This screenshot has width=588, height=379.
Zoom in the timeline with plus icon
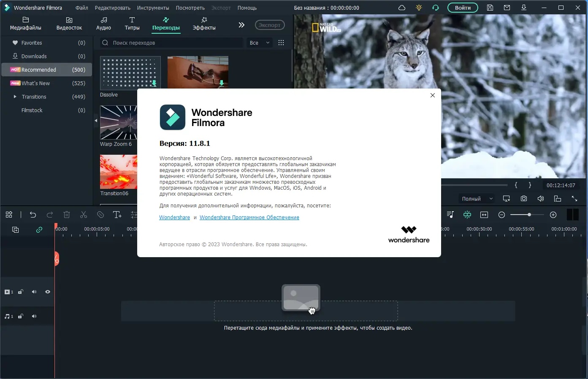pos(553,215)
